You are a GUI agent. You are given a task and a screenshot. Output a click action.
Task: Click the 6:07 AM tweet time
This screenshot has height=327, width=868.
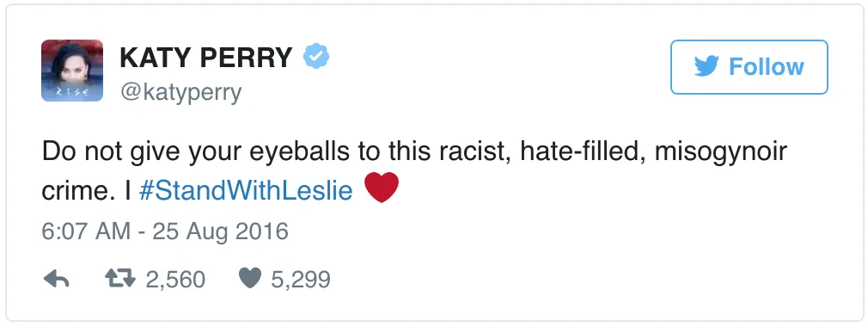(86, 231)
